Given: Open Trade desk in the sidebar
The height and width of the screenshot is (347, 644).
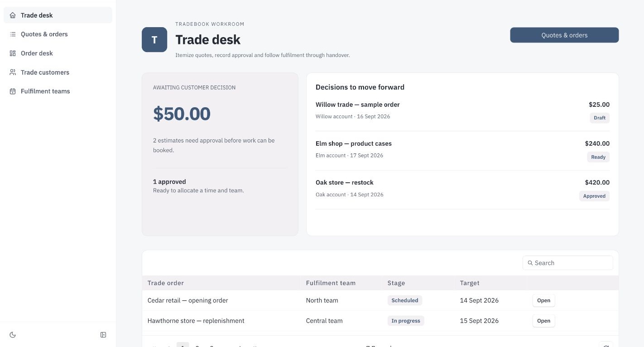Looking at the screenshot, I should (58, 15).
